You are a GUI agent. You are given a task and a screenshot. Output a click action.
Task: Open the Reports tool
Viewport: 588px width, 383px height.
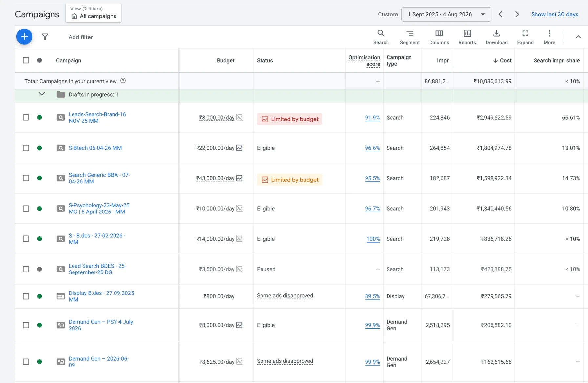(467, 37)
